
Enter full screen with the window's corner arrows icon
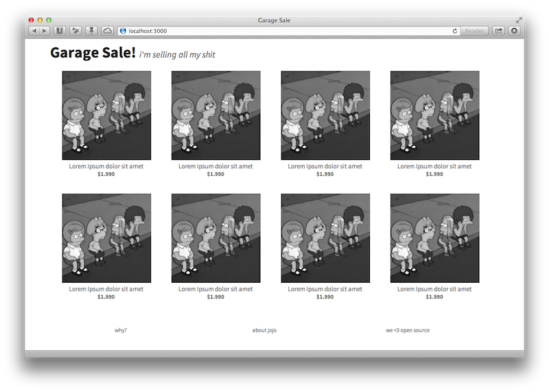pos(519,20)
